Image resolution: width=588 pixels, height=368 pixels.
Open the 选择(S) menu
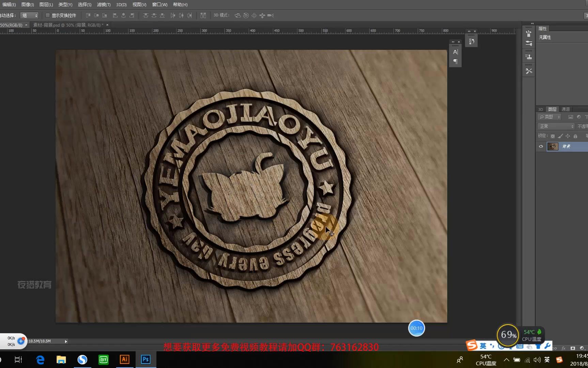[x=84, y=4]
